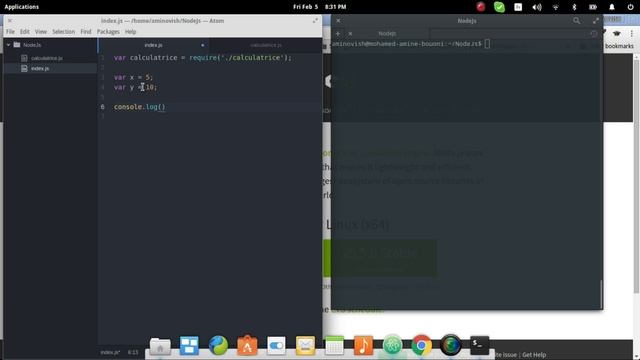Collapse the NodeJs project folder arrow
Viewport: 640px width, 360px height.
click(x=8, y=45)
